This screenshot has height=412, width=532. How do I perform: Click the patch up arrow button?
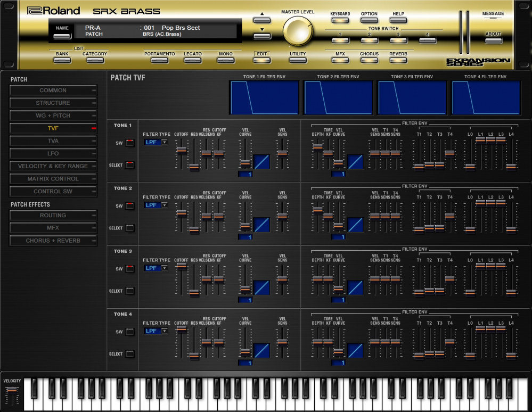[262, 20]
